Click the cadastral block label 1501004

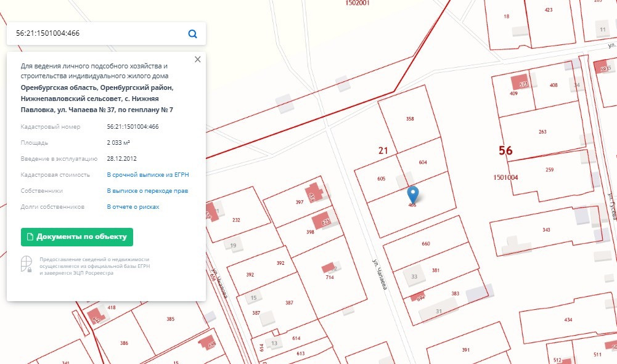[505, 177]
